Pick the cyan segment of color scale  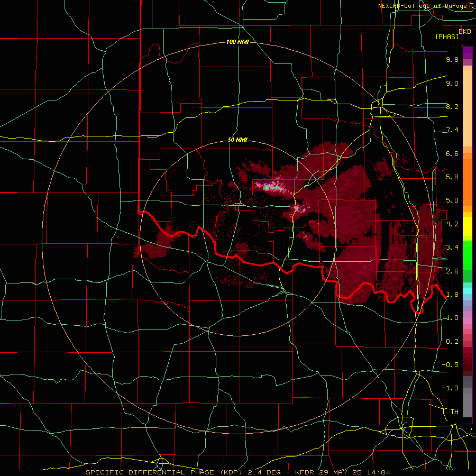[467, 290]
